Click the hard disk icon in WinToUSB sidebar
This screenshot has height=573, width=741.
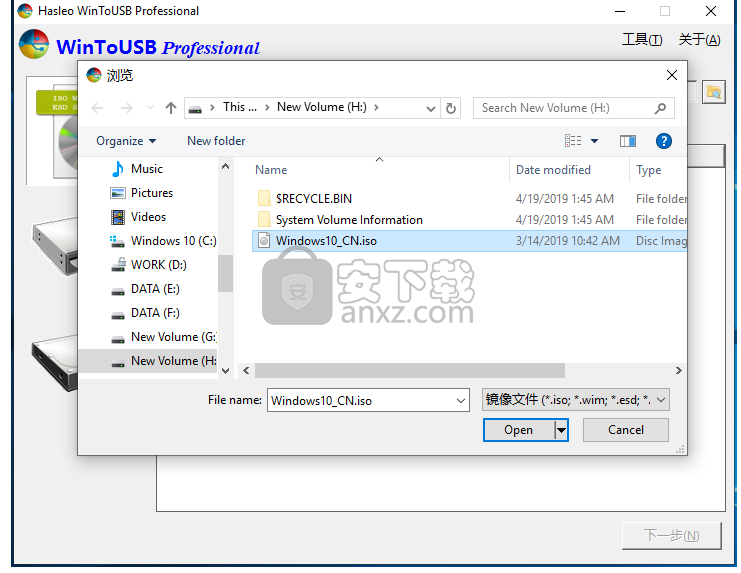point(56,363)
